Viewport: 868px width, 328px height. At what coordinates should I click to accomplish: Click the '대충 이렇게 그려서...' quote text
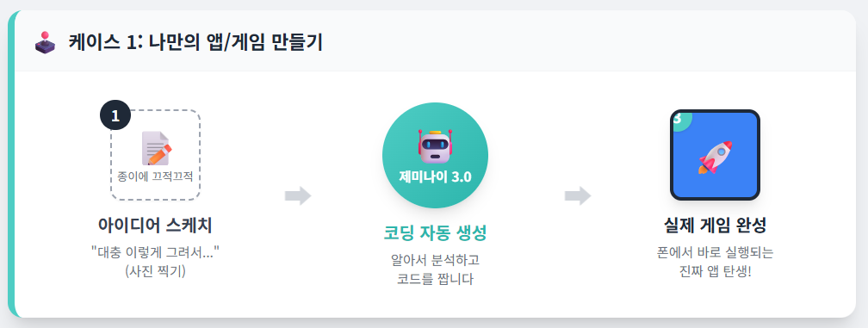tap(155, 252)
